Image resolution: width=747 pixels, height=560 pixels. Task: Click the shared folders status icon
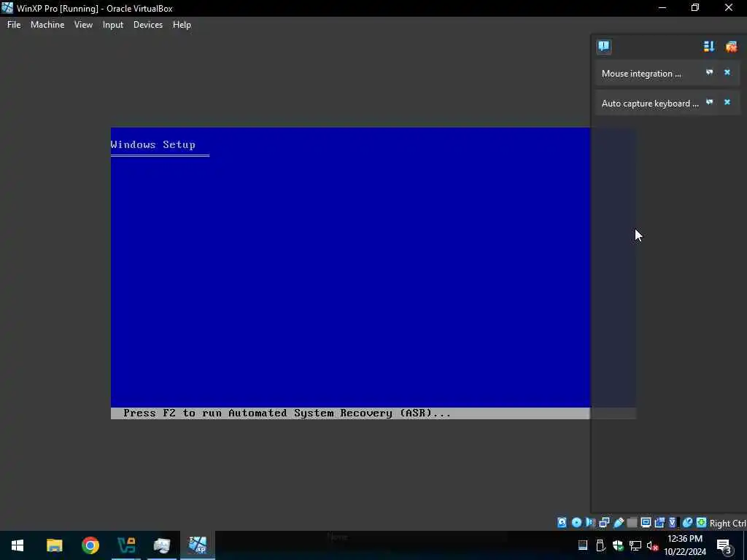coord(632,523)
